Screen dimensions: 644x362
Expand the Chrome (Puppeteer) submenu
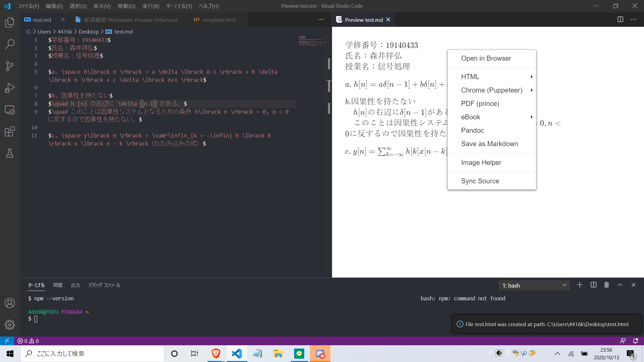coord(492,90)
